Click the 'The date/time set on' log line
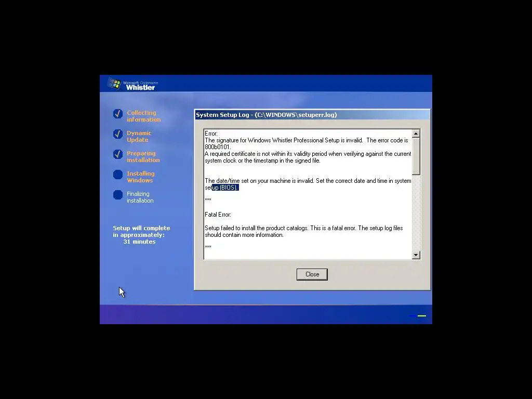532x399 pixels. click(308, 181)
